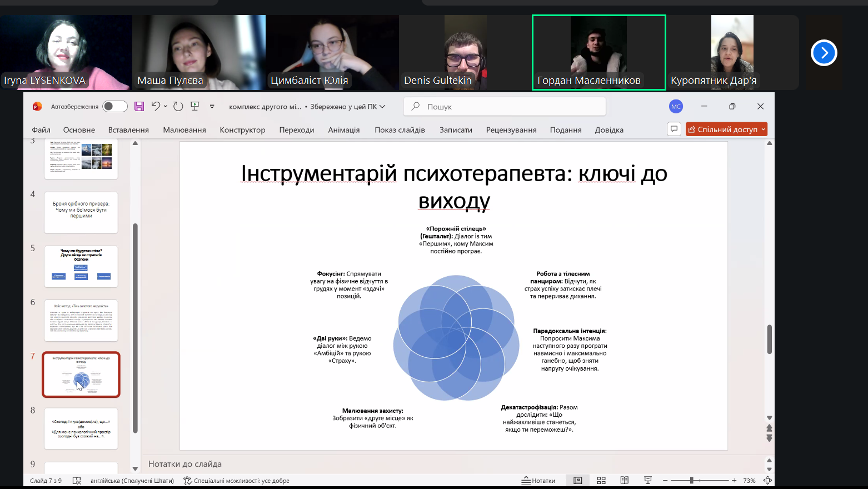Switch to Slide Sorter view icon
The width and height of the screenshot is (868, 489).
tap(601, 481)
